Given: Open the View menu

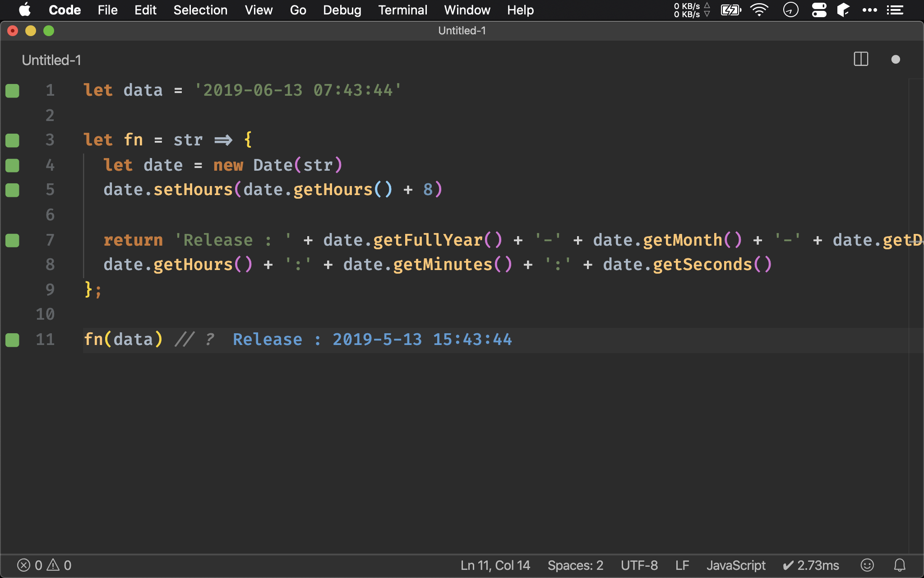Looking at the screenshot, I should click(x=259, y=10).
